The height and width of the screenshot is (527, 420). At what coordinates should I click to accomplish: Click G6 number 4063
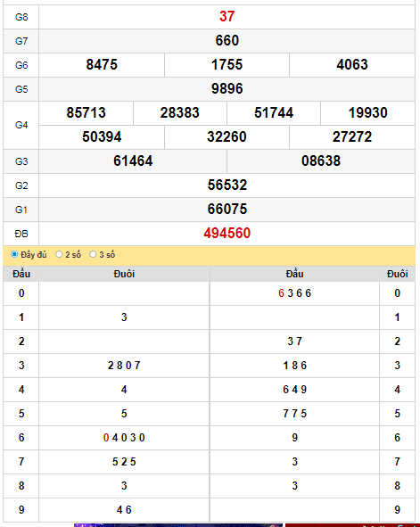tap(352, 64)
